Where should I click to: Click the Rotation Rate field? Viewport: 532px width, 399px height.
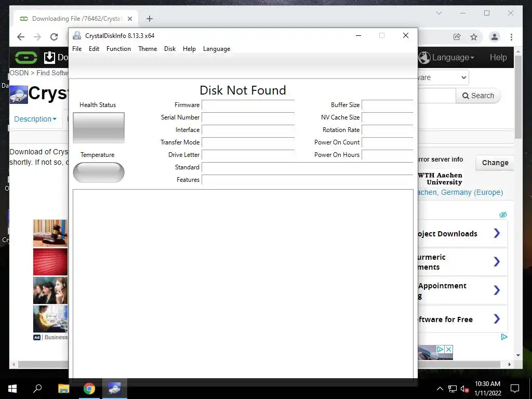[388, 130]
